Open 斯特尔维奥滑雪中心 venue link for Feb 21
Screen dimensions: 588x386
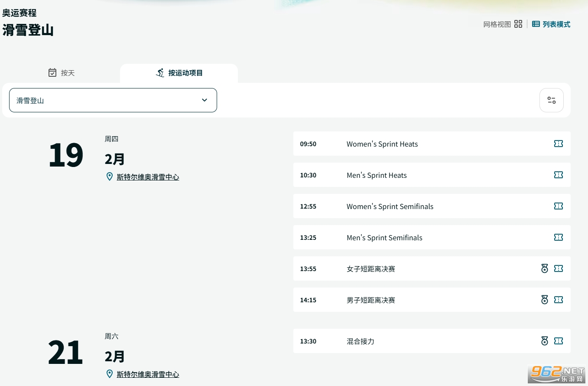[148, 374]
